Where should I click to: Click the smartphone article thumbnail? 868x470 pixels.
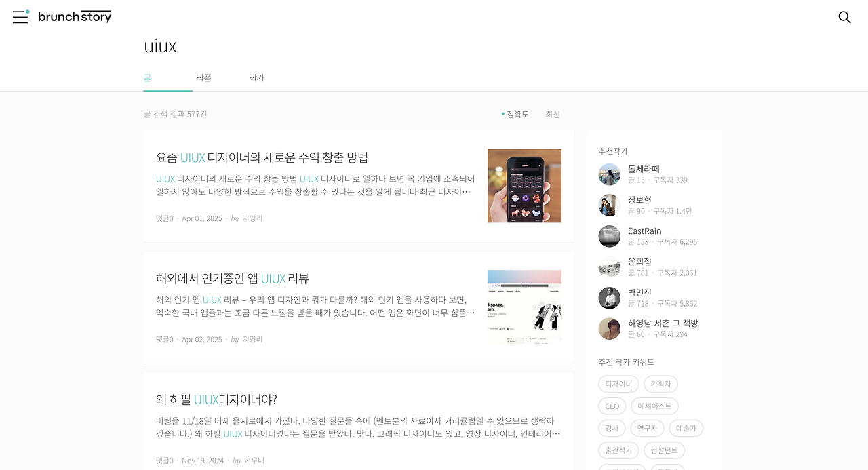coord(524,185)
